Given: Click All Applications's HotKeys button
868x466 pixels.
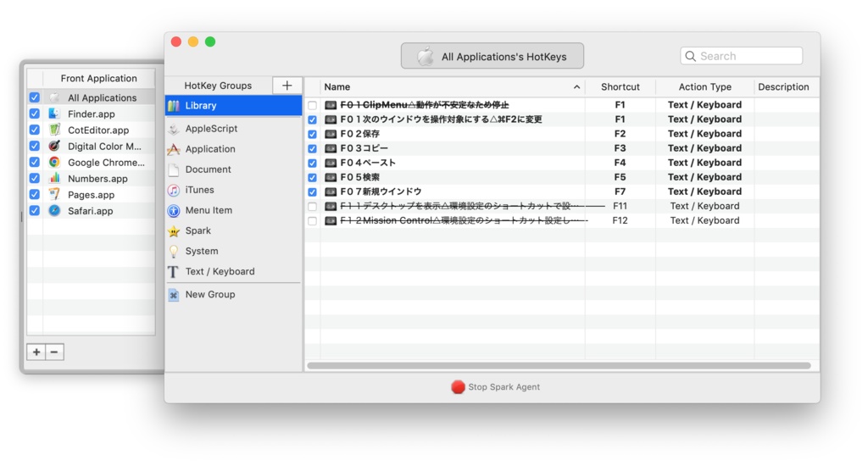Looking at the screenshot, I should point(492,57).
